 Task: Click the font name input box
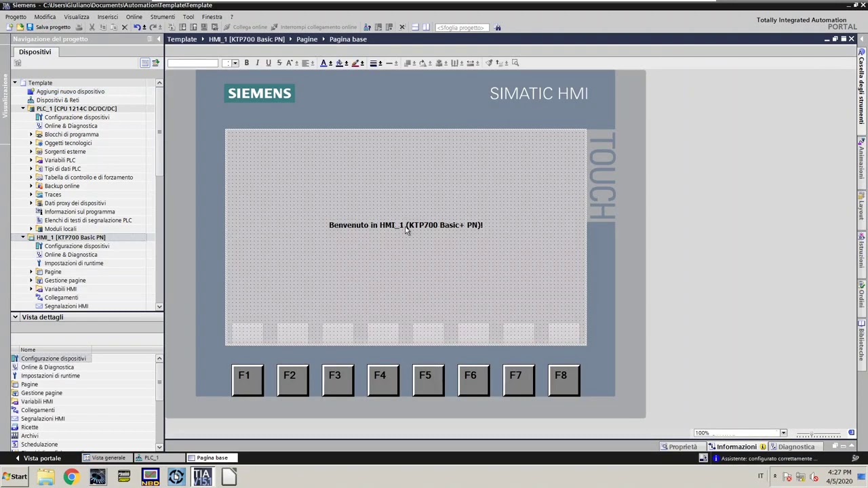193,63
